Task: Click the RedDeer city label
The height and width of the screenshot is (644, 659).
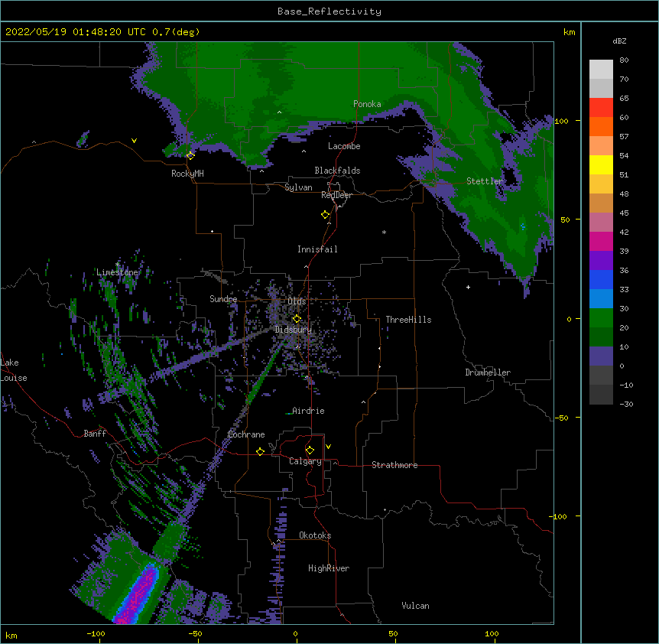Action: (336, 194)
